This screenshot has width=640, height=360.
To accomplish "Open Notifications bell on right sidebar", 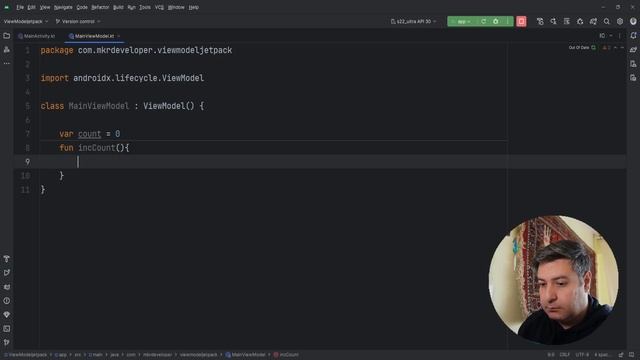I will pyautogui.click(x=633, y=36).
